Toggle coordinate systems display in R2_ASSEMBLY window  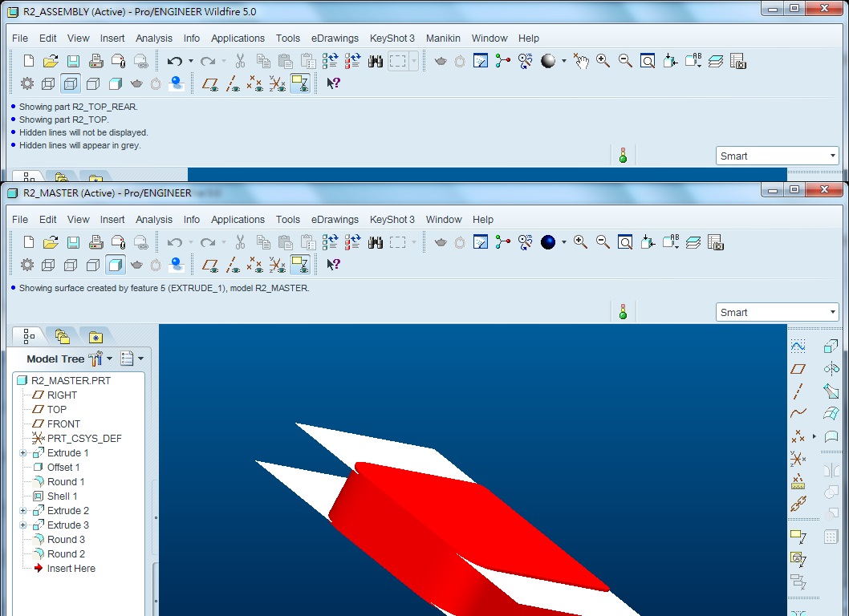(x=277, y=83)
